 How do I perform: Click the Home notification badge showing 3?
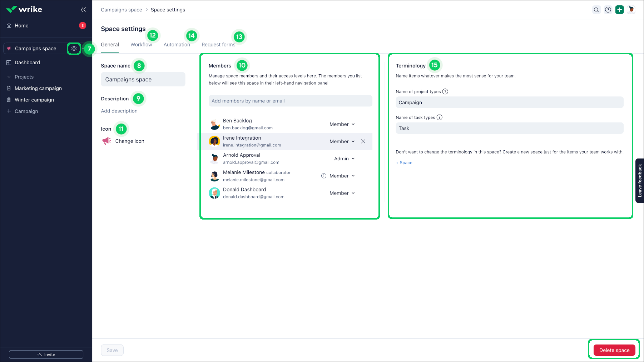click(x=83, y=25)
